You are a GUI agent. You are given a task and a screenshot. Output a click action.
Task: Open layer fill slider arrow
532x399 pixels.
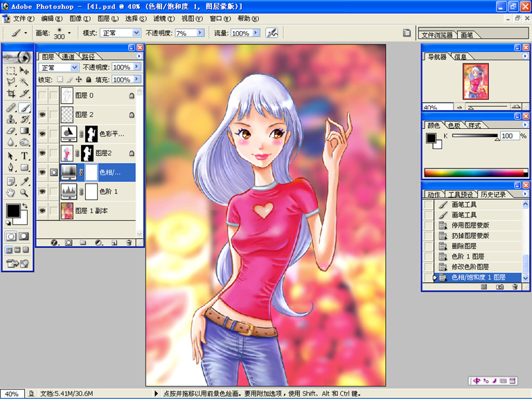[136, 79]
